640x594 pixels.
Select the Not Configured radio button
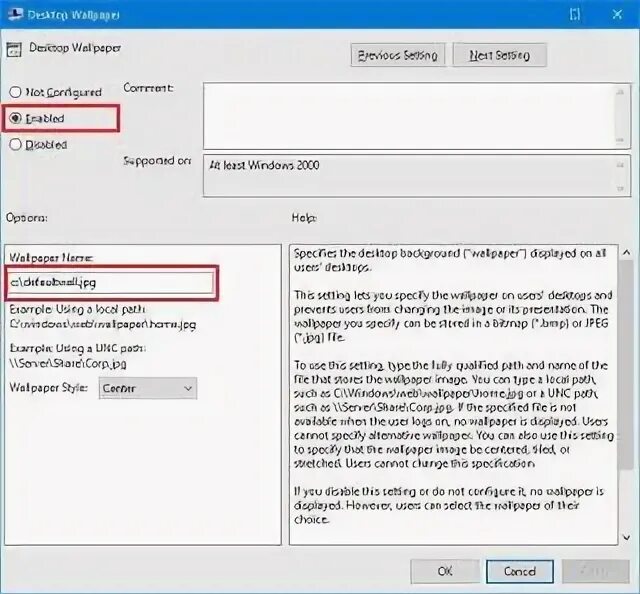coord(16,92)
